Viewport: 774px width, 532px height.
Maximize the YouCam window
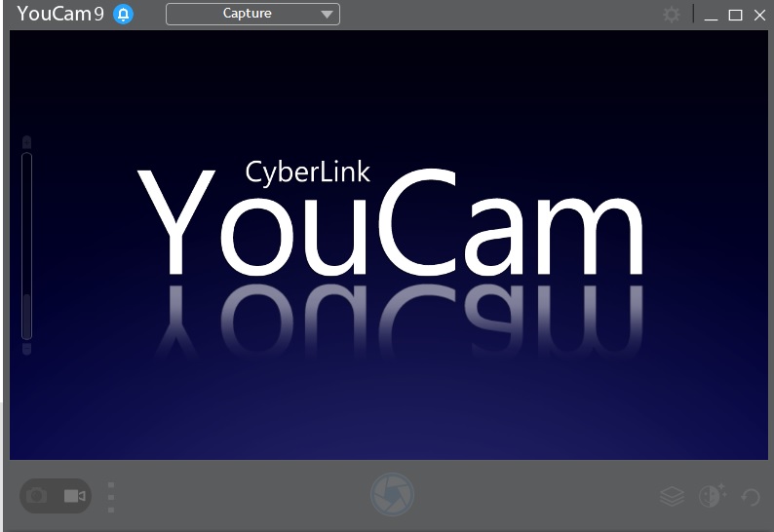pos(736,16)
